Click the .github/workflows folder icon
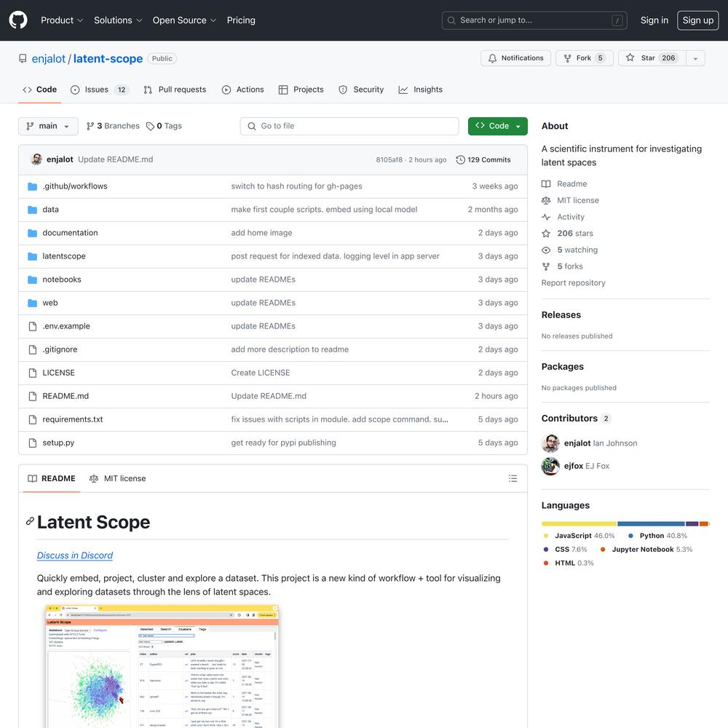The width and height of the screenshot is (728, 728). click(x=32, y=186)
